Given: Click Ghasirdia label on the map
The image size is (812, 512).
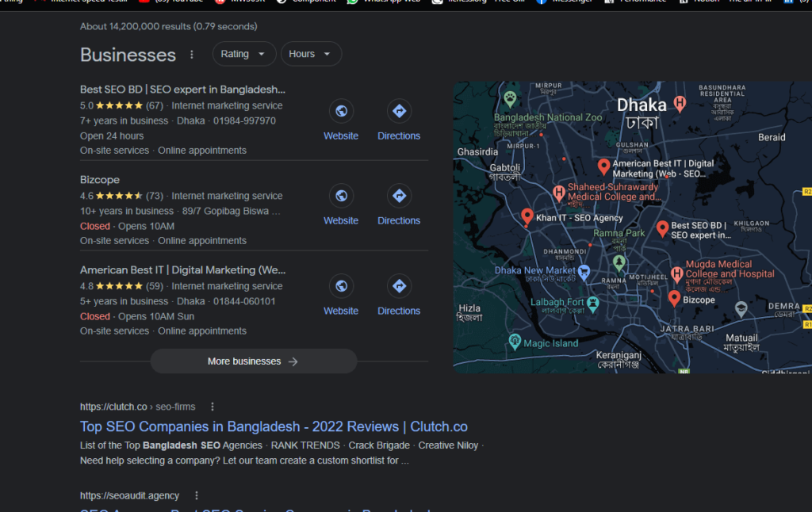Looking at the screenshot, I should pos(477,151).
